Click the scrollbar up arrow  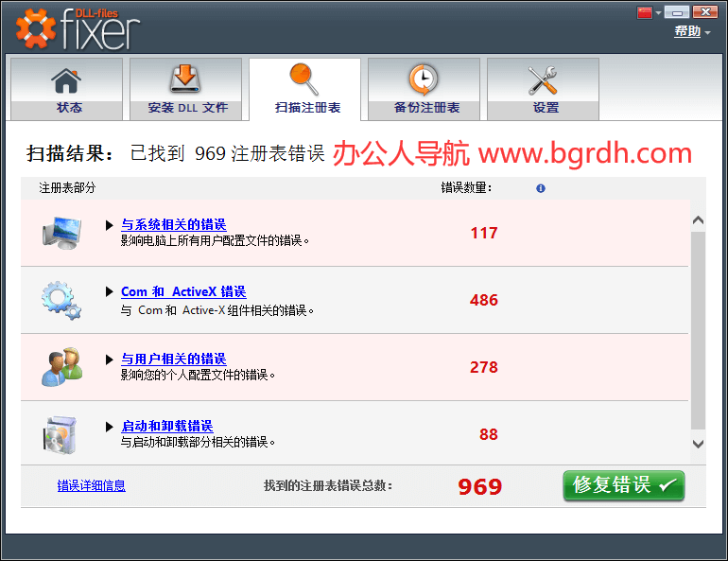coord(698,220)
